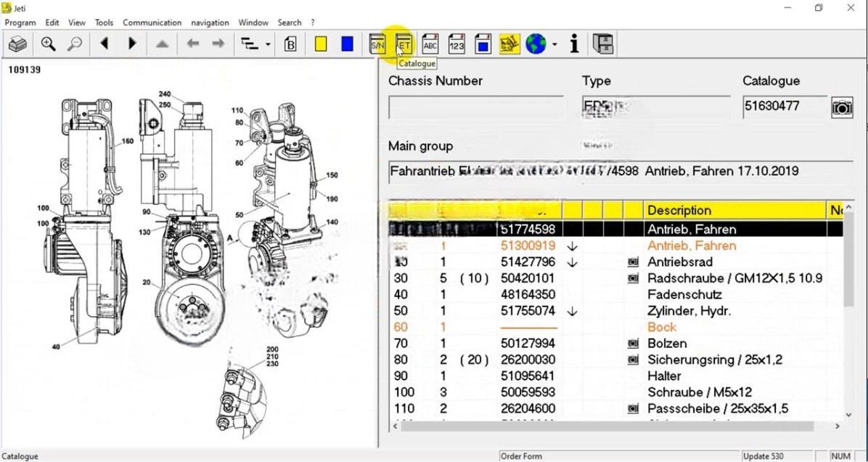Click the 123 part number search icon

[x=456, y=44]
